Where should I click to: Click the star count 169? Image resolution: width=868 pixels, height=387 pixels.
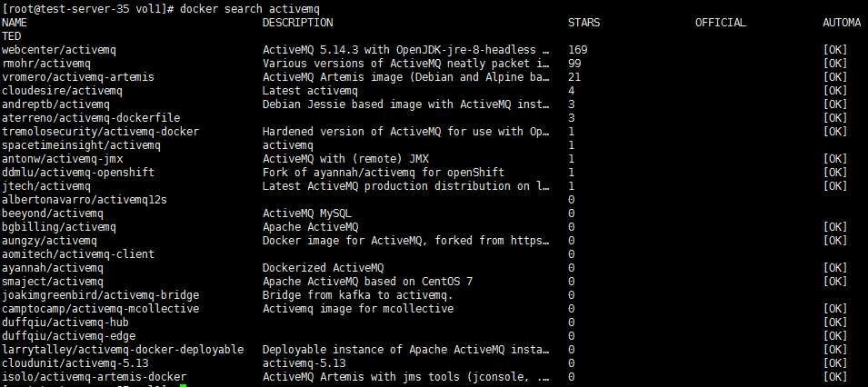click(577, 50)
